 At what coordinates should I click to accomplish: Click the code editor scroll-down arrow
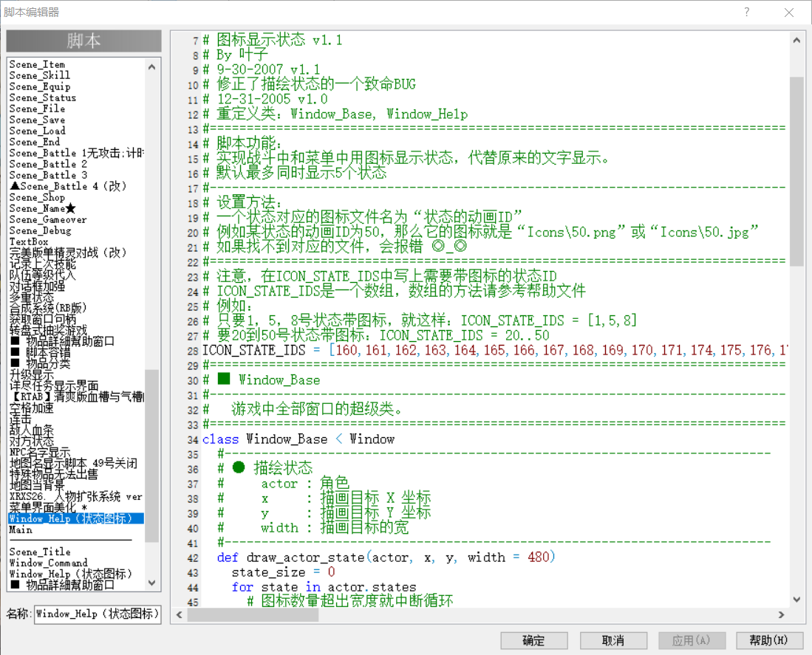796,599
